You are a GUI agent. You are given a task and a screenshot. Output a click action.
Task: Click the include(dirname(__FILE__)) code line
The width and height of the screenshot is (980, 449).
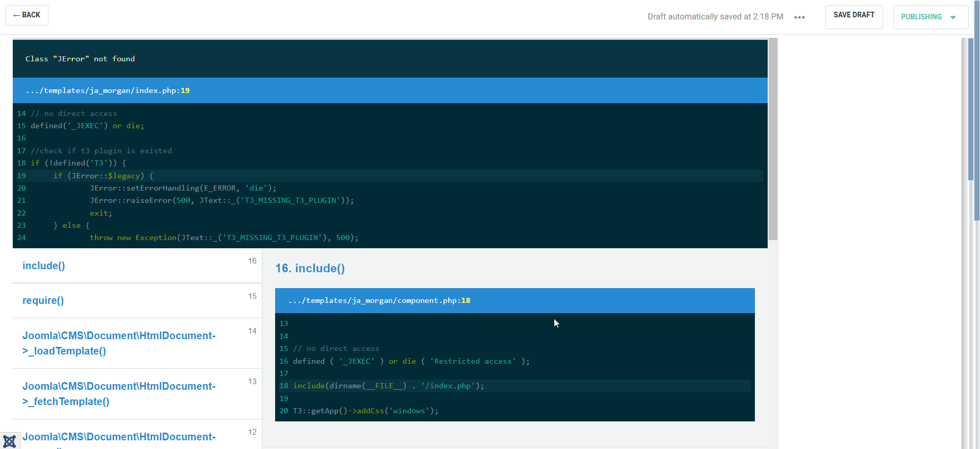[x=388, y=386]
